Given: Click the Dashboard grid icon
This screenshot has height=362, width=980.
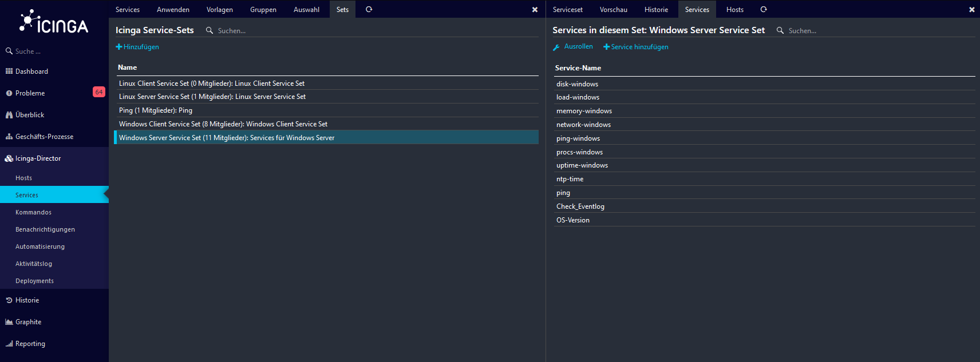Looking at the screenshot, I should pos(9,71).
